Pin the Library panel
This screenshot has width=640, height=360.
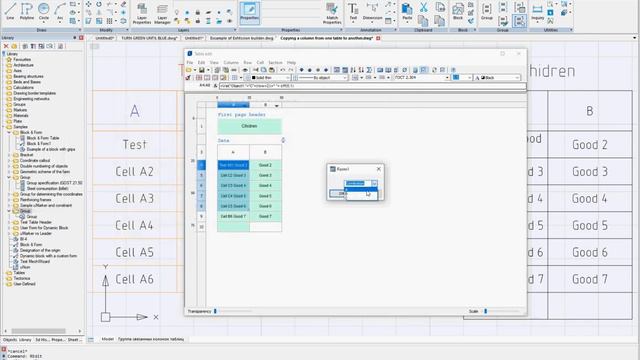pos(75,38)
